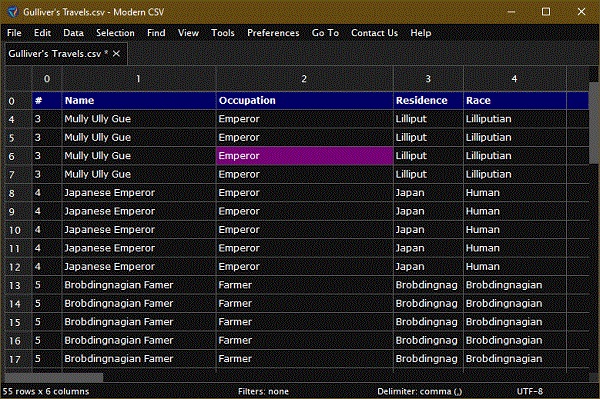The height and width of the screenshot is (399, 600).
Task: Click 'Lilliput' in row 5
Action: tap(428, 137)
